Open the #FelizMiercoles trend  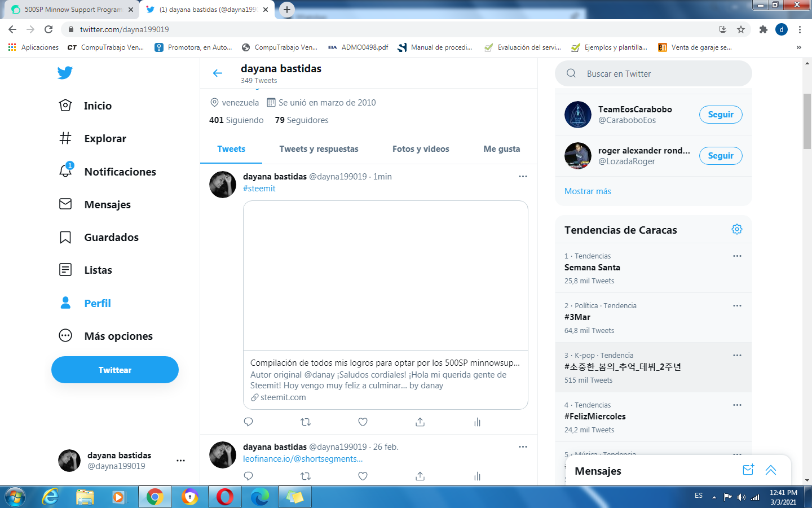(x=654, y=417)
